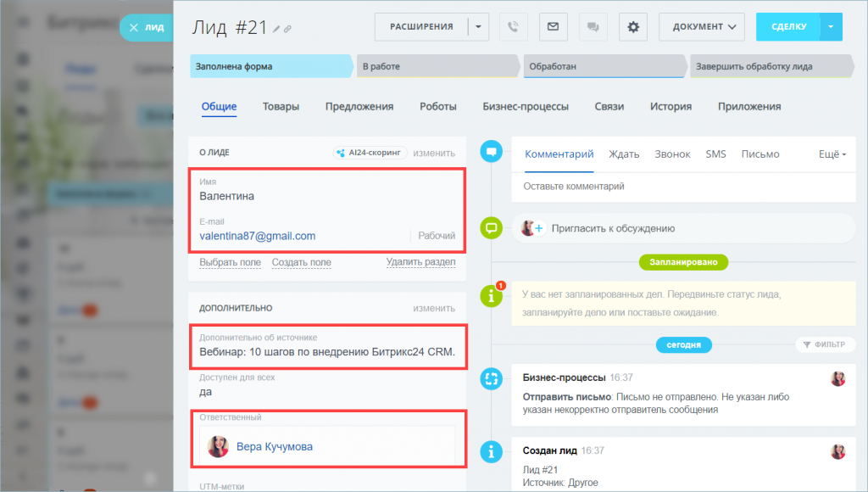Open the chat bubbles icon in header
Viewport: 868px width, 492px height.
593,27
